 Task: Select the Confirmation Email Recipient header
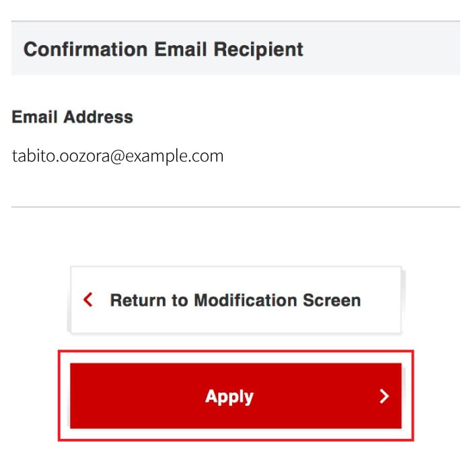(x=164, y=49)
